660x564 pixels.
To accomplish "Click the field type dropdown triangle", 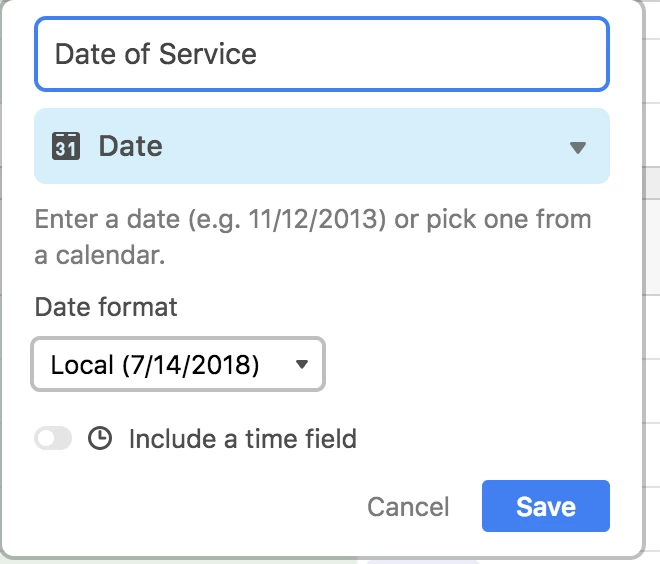I will pos(577,147).
